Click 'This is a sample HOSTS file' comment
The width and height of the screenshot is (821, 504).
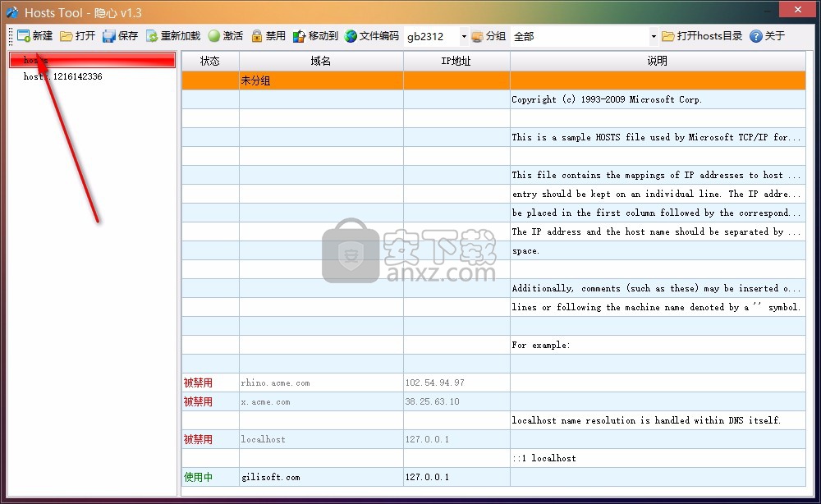657,137
